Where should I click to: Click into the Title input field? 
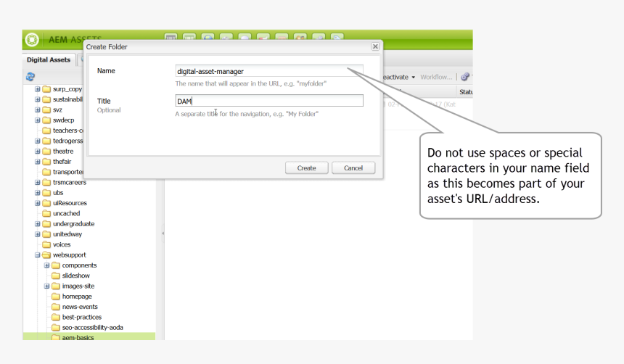pos(269,101)
